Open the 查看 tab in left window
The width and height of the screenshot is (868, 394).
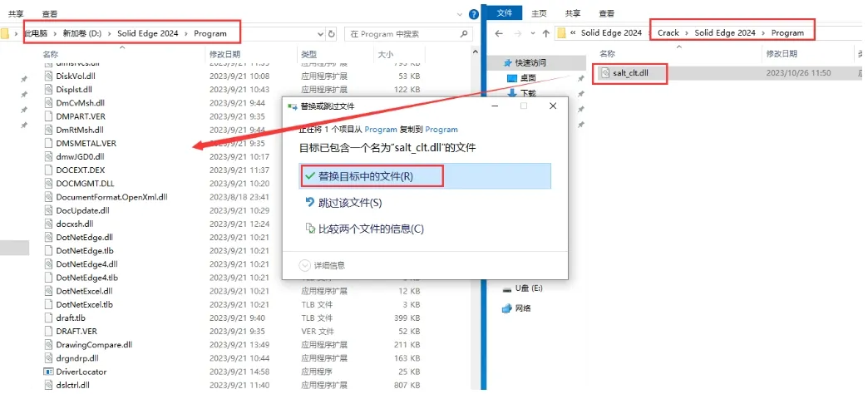click(49, 13)
